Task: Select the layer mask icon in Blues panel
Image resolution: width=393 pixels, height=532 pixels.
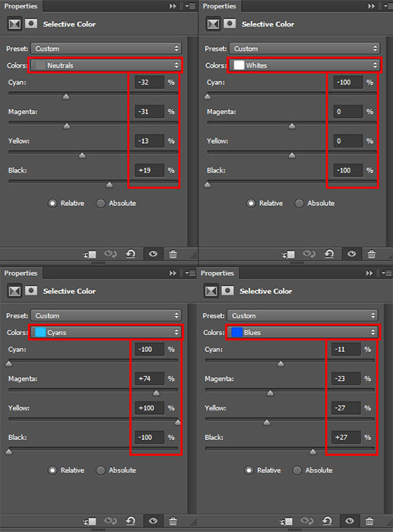Action: tap(227, 291)
